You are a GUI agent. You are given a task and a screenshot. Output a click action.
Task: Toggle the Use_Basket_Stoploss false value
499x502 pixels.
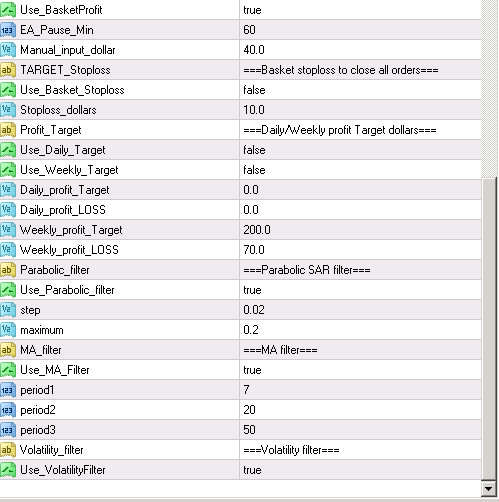[360, 90]
